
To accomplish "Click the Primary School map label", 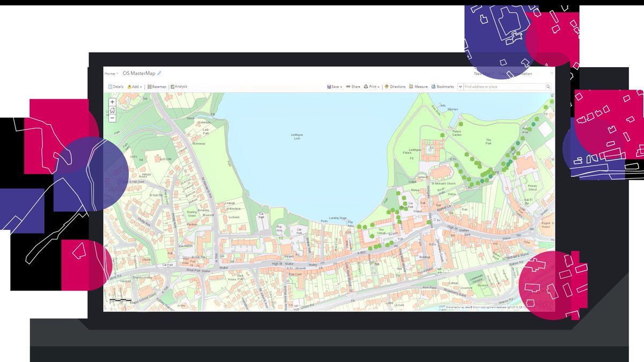I will [x=532, y=187].
